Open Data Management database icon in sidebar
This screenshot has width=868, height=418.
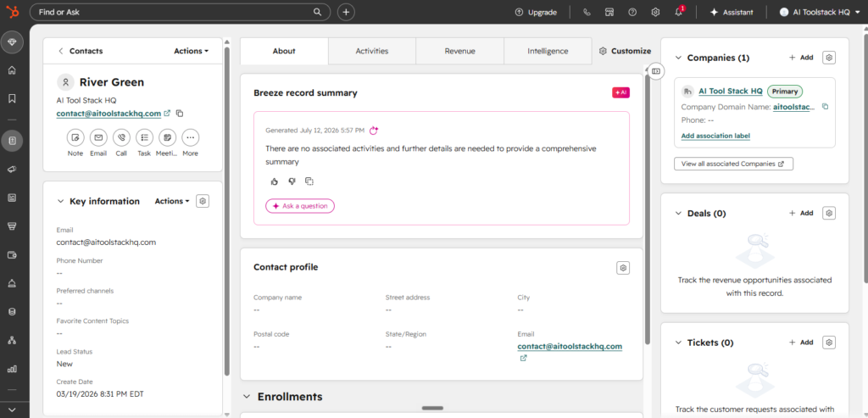tap(12, 312)
